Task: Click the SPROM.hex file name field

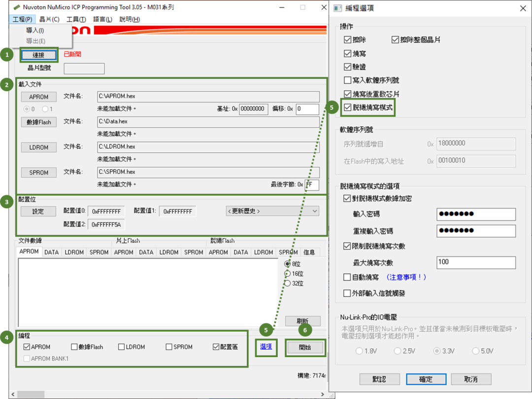Action: 208,172
